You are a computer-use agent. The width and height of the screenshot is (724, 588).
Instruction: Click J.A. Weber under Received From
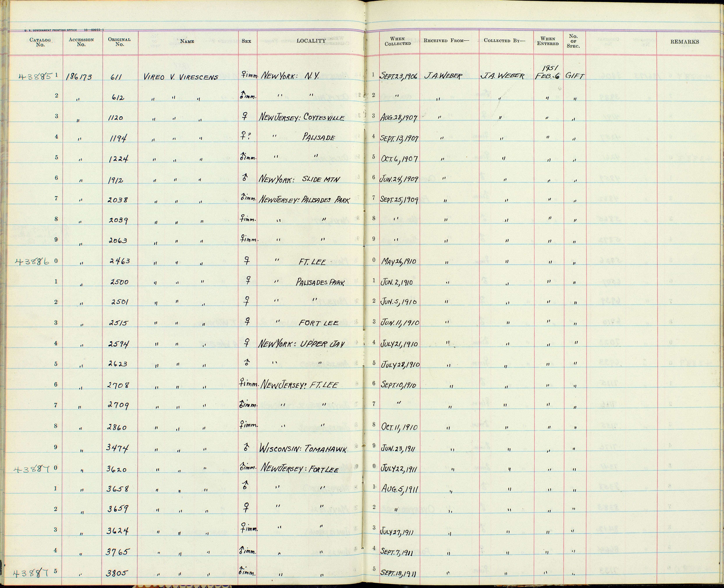[443, 76]
